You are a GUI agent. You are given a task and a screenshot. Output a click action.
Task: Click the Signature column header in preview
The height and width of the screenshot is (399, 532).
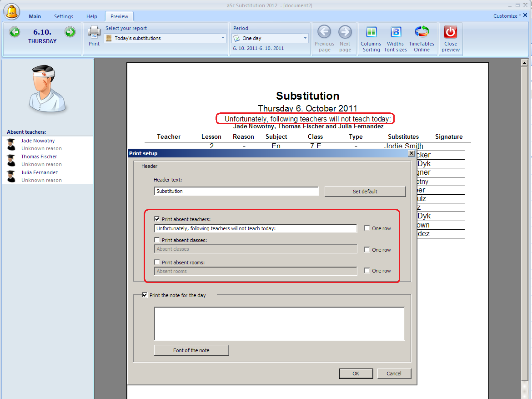[x=449, y=136]
